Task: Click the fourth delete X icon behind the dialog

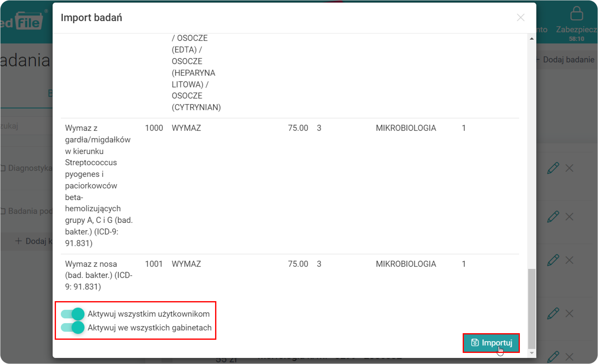Action: pyautogui.click(x=569, y=313)
